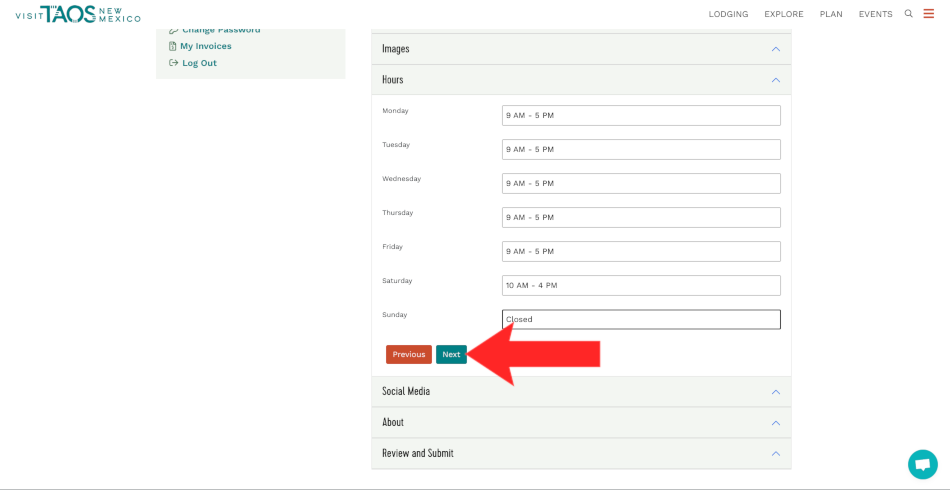The width and height of the screenshot is (950, 490).
Task: Click into the Saturday hours field
Action: [x=640, y=286]
